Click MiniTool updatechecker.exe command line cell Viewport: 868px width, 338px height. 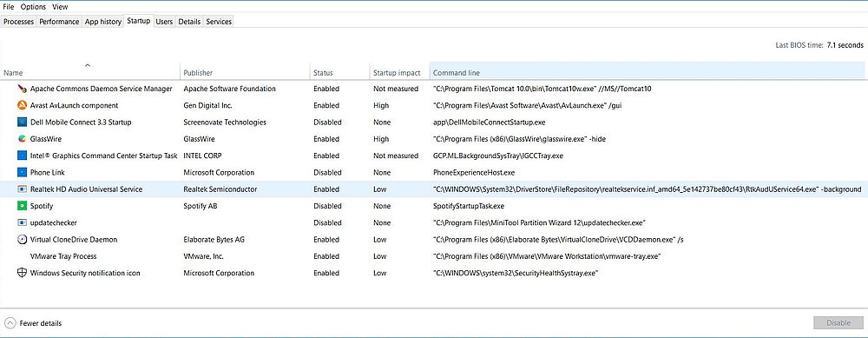tap(540, 222)
